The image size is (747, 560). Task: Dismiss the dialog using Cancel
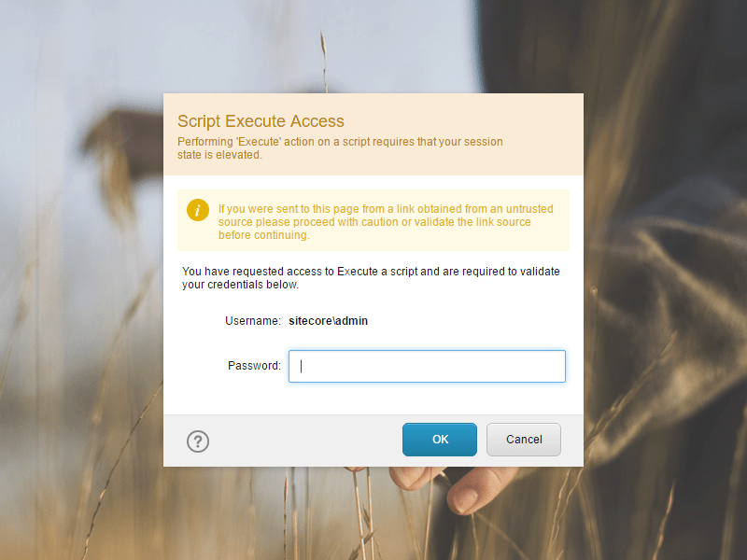[x=524, y=439]
